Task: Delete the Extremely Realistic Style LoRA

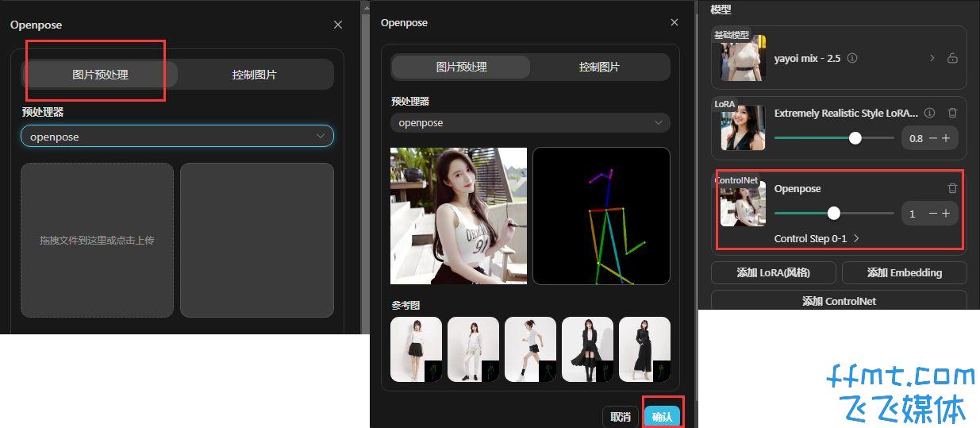Action: (x=952, y=113)
